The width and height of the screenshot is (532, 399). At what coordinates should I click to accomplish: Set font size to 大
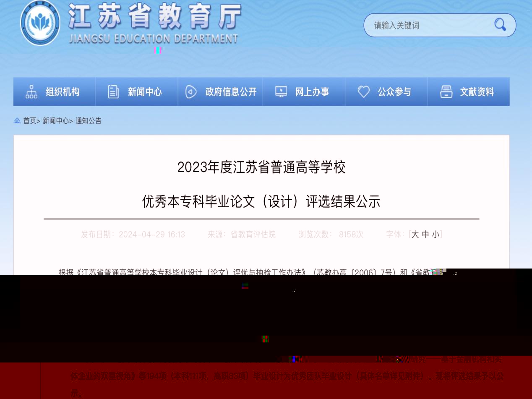coord(415,235)
